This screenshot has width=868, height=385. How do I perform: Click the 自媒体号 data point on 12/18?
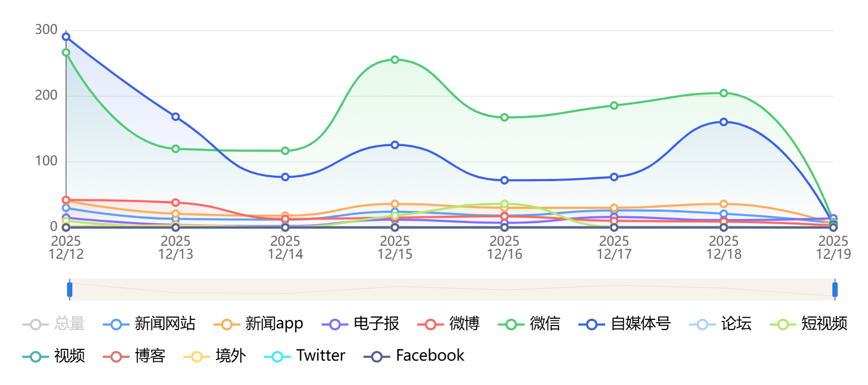click(724, 122)
